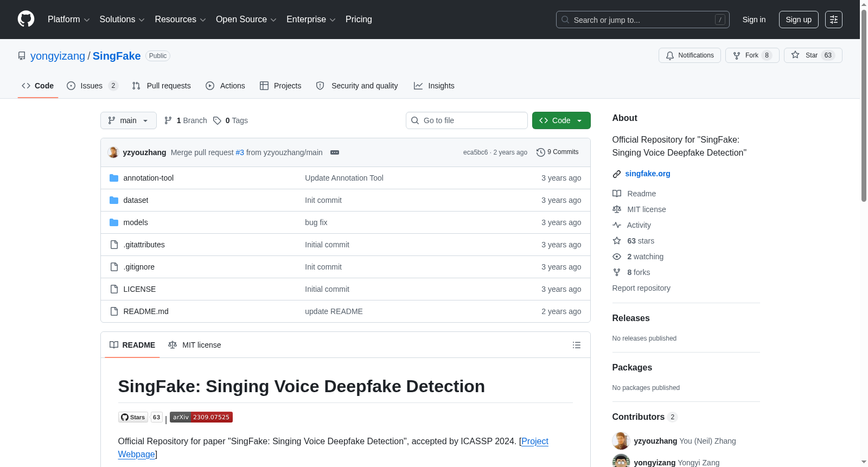Expand the Solutions menu
This screenshot has width=868, height=467.
tap(122, 20)
